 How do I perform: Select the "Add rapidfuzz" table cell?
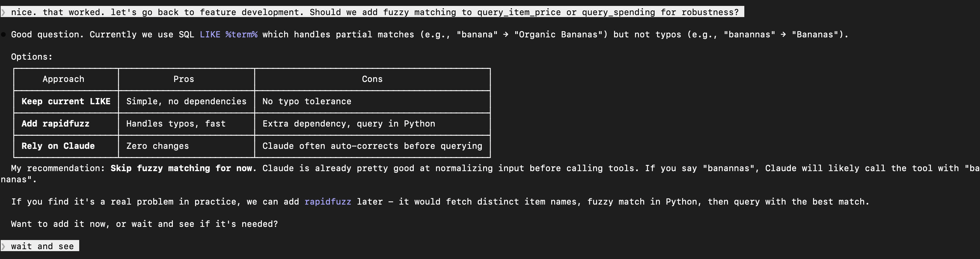[x=56, y=124]
